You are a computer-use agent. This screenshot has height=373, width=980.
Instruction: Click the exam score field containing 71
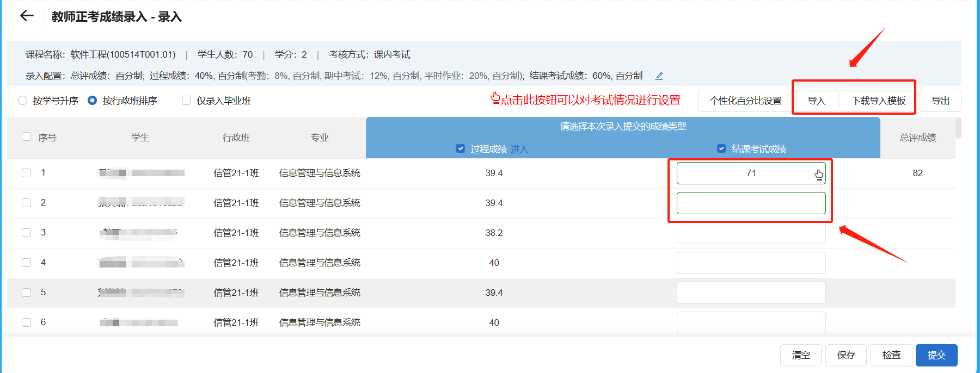[x=751, y=173]
